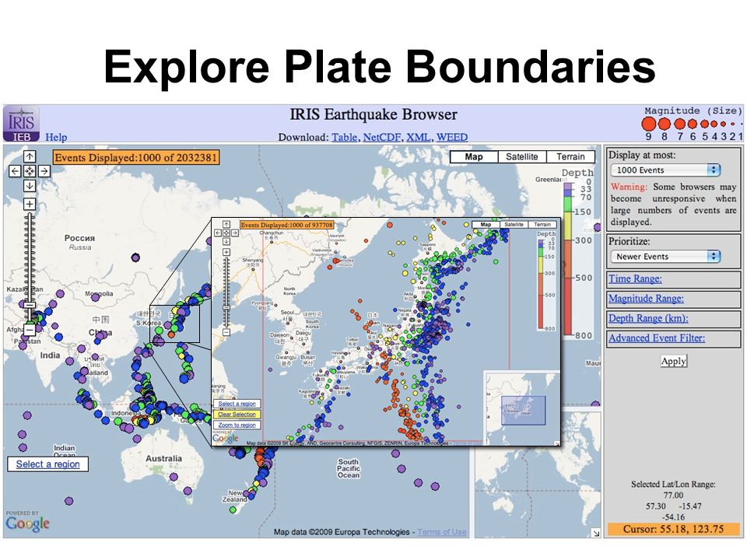Click the main map Google logo
Viewport: 747px width, 560px height.
[x=28, y=523]
